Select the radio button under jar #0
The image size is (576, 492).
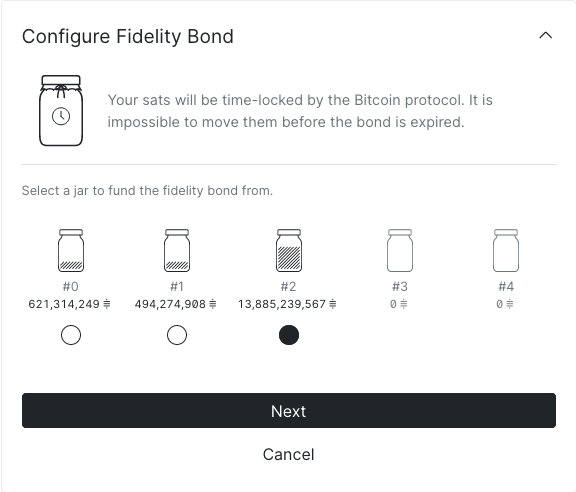pyautogui.click(x=71, y=335)
